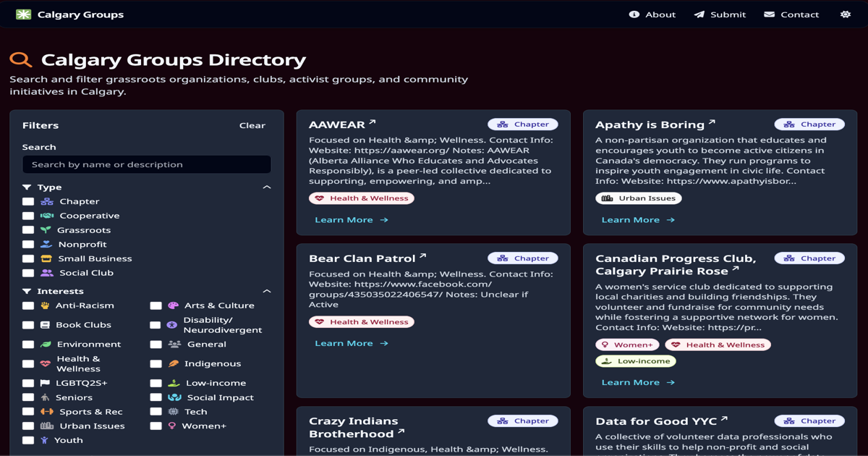Open the Submit page

coord(720,14)
